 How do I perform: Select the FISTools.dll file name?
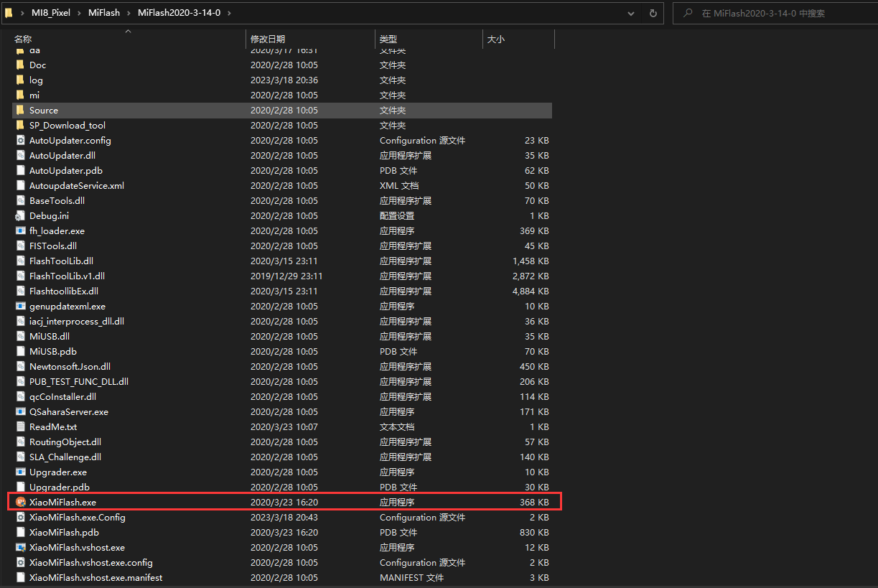(53, 246)
